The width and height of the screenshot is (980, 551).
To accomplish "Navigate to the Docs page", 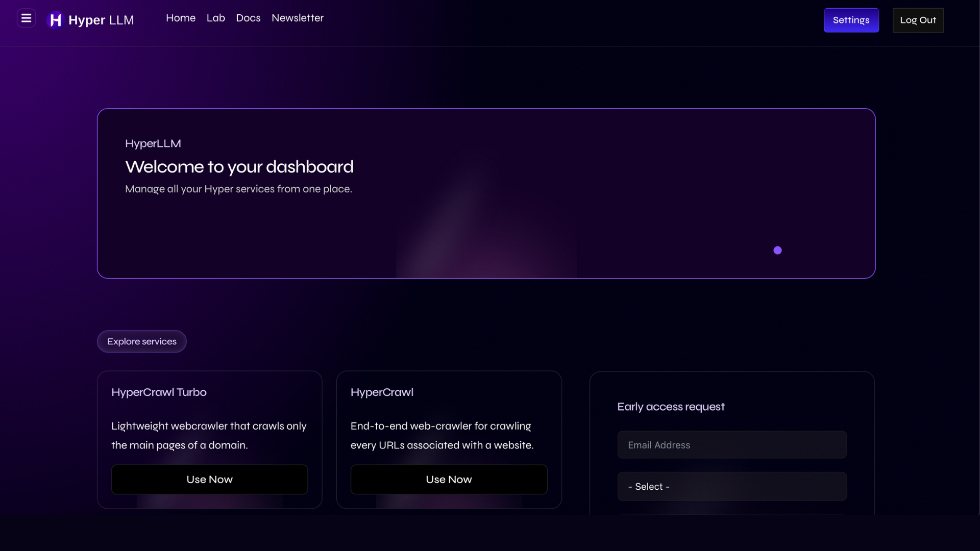I will click(248, 18).
